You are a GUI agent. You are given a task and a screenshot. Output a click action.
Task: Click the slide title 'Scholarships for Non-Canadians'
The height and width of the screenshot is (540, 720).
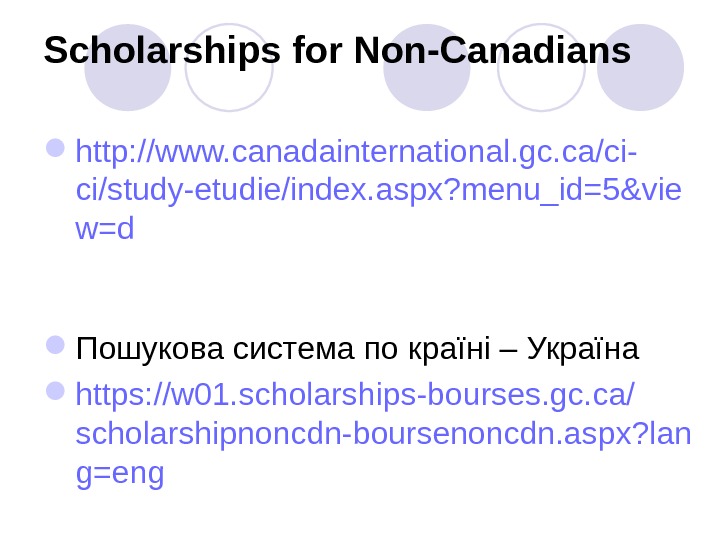337,50
